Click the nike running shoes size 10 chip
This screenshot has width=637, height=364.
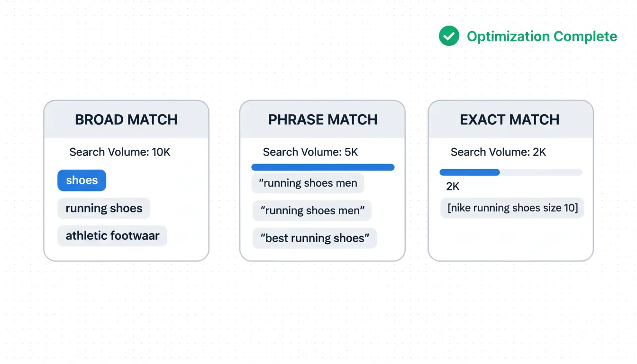512,208
